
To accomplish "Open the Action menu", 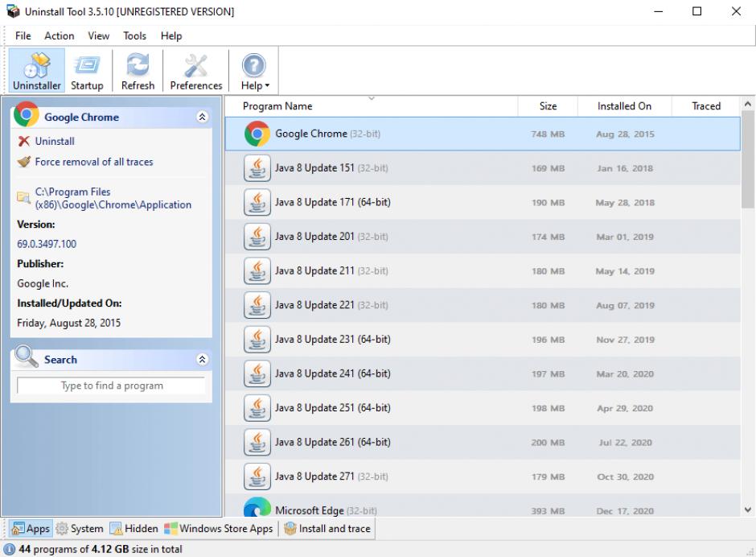I will coord(59,35).
